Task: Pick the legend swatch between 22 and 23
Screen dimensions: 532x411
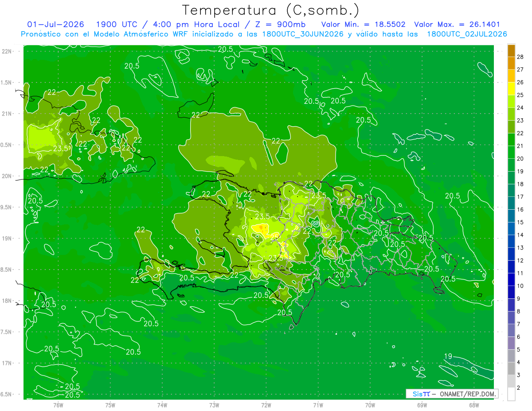Action: [511, 127]
